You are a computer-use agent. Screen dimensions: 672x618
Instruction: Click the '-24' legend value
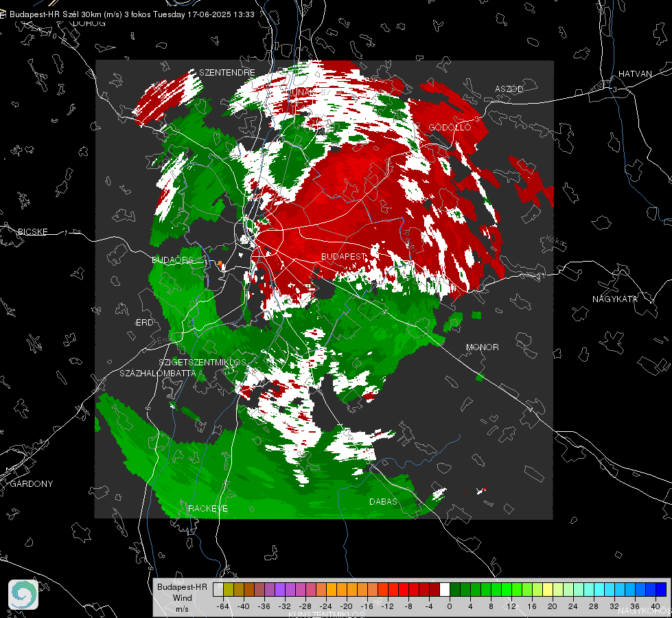326,606
